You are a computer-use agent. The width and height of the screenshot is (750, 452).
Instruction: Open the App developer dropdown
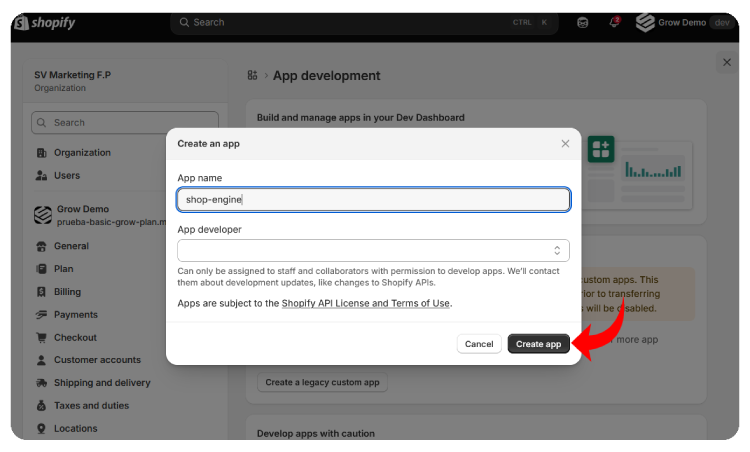(x=374, y=251)
